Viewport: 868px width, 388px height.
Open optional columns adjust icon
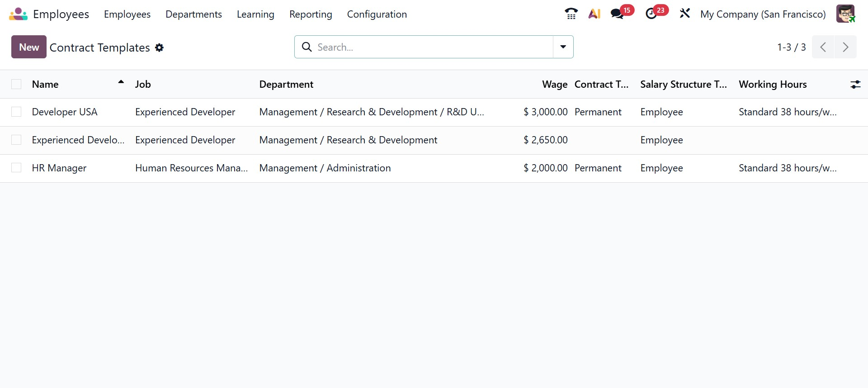855,85
